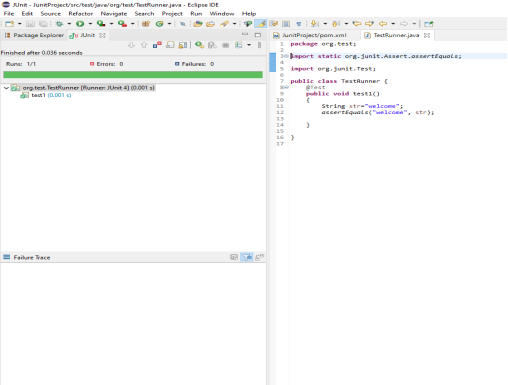Toggle the Mark Occurrences highlighter button
Image resolution: width=508 pixels, height=385 pixels.
pyautogui.click(x=261, y=24)
